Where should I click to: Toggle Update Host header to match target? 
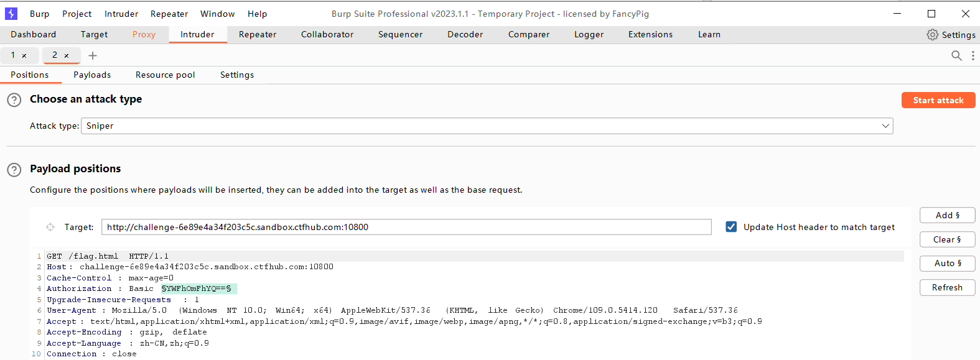tap(732, 227)
